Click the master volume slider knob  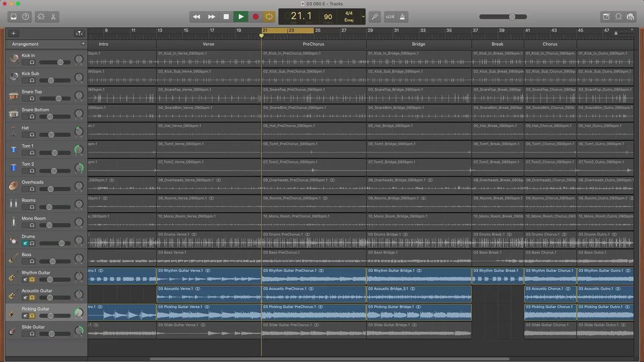512,17
